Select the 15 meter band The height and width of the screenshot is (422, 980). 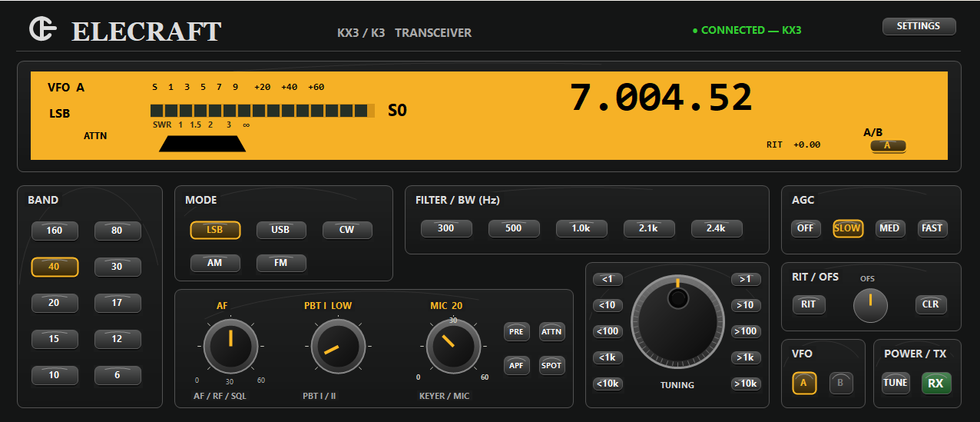(55, 339)
